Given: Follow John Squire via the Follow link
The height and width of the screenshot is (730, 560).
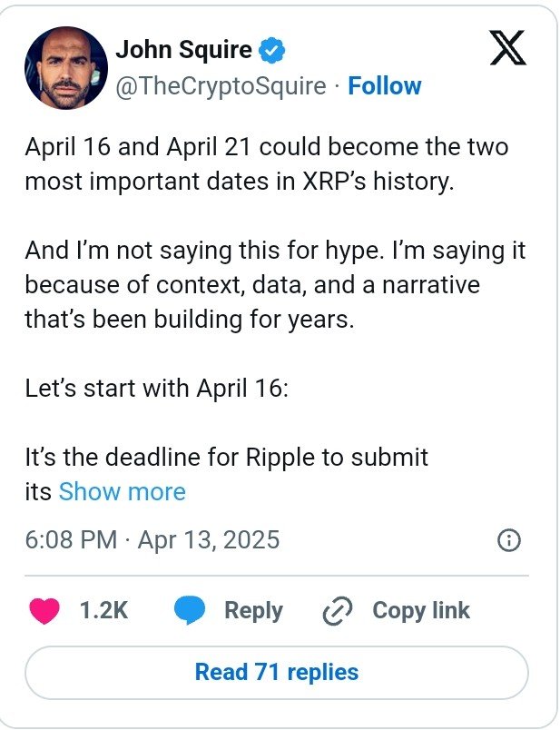Looking at the screenshot, I should (x=385, y=86).
